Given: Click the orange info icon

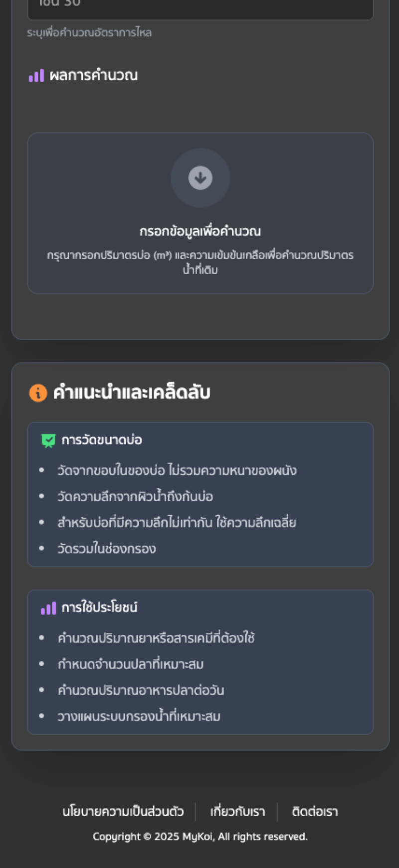Looking at the screenshot, I should 38,393.
